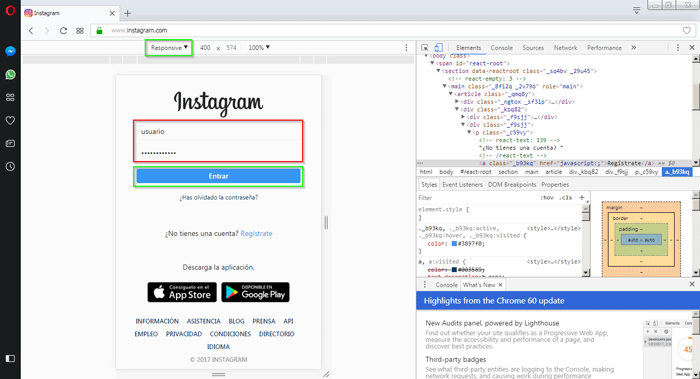Switch to DevTools Console tab
Image resolution: width=700 pixels, height=379 pixels.
[501, 48]
